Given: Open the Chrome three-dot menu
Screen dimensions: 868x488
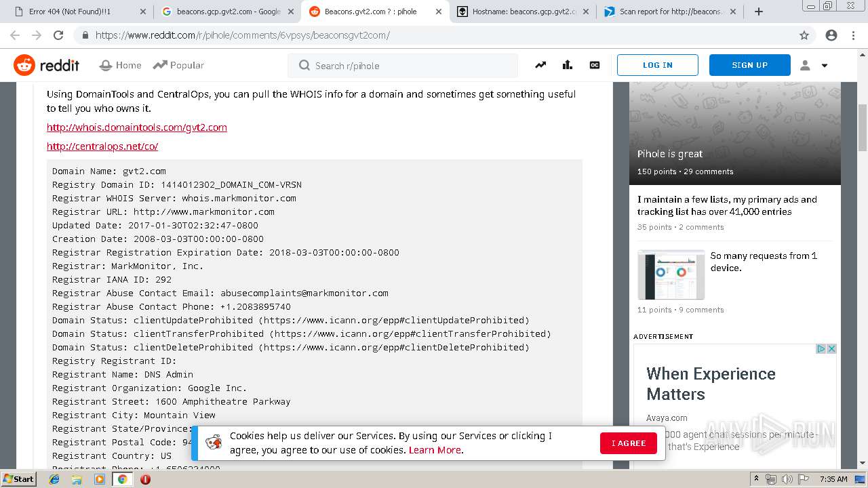Looking at the screenshot, I should pos(853,35).
